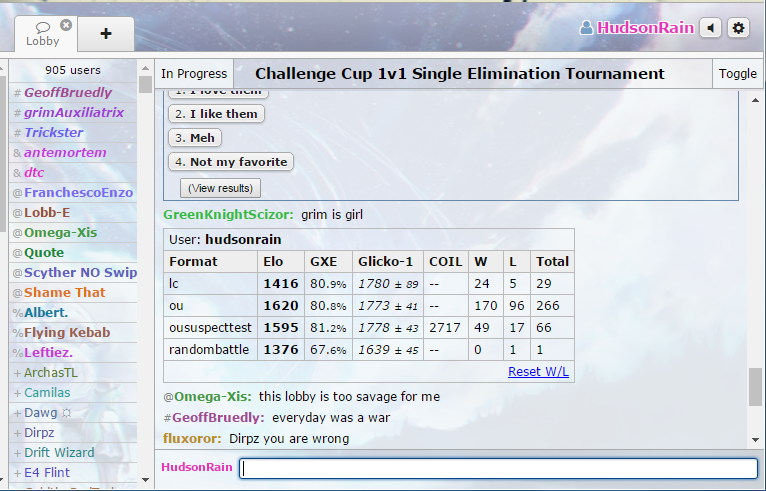Select user dtc in the user list

pos(73,172)
